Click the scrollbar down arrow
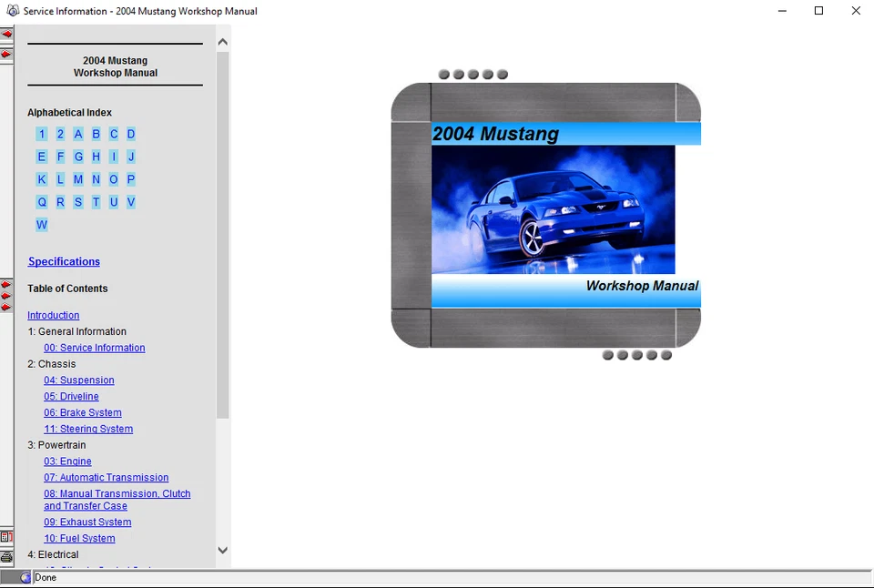 [222, 550]
